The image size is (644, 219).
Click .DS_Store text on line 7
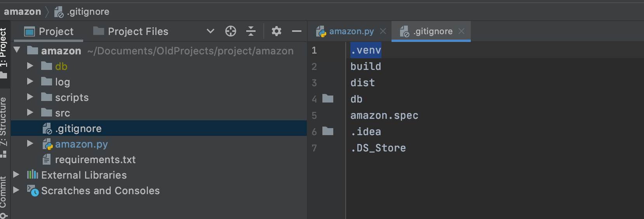378,148
